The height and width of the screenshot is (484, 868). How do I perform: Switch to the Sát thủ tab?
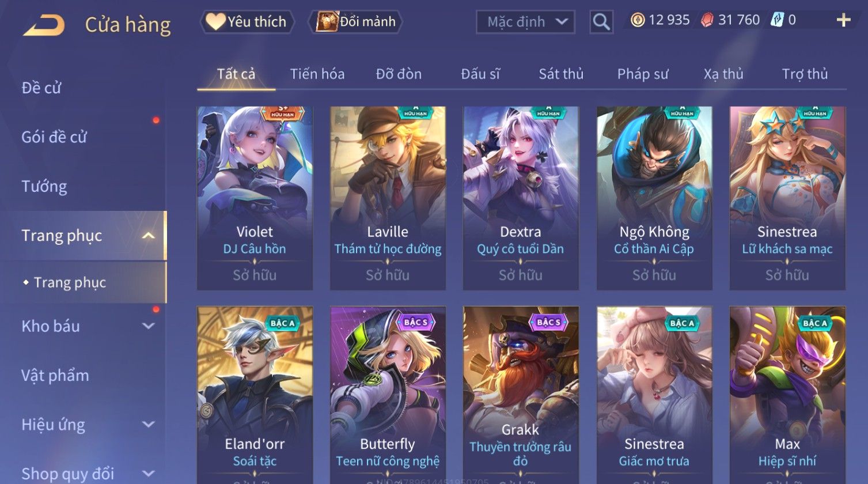pyautogui.click(x=561, y=74)
